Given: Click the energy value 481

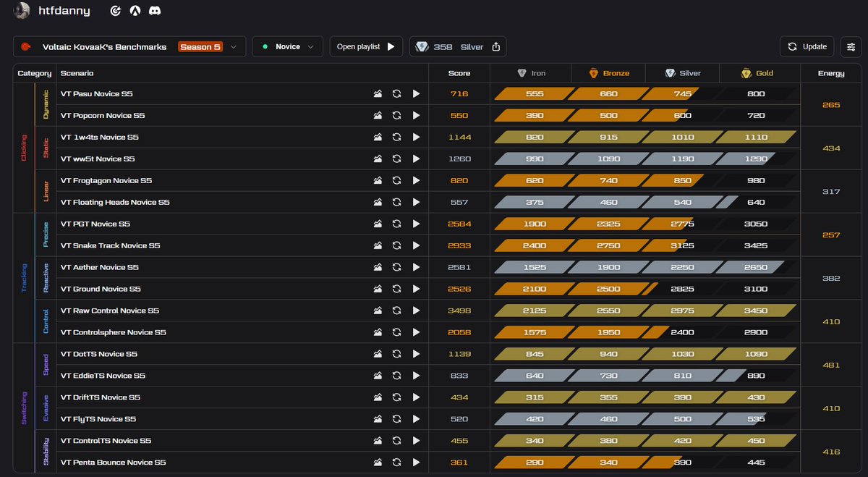Looking at the screenshot, I should click(x=831, y=366).
